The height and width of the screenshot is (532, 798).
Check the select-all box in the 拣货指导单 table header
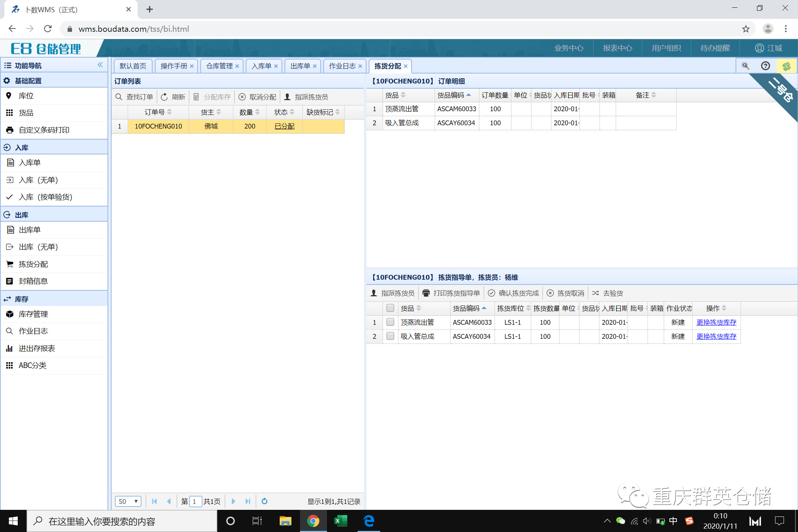pos(390,308)
